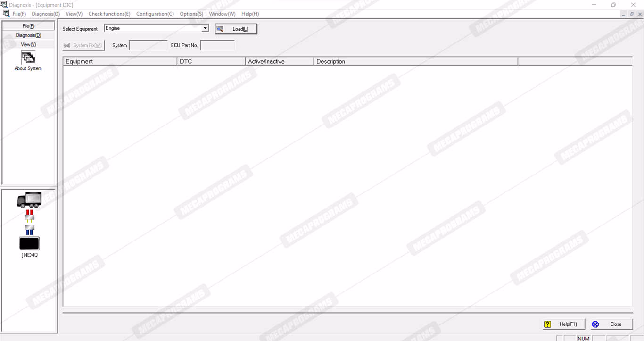Click the Diagnosis app icon in title bar
The image size is (644, 341).
[4, 5]
